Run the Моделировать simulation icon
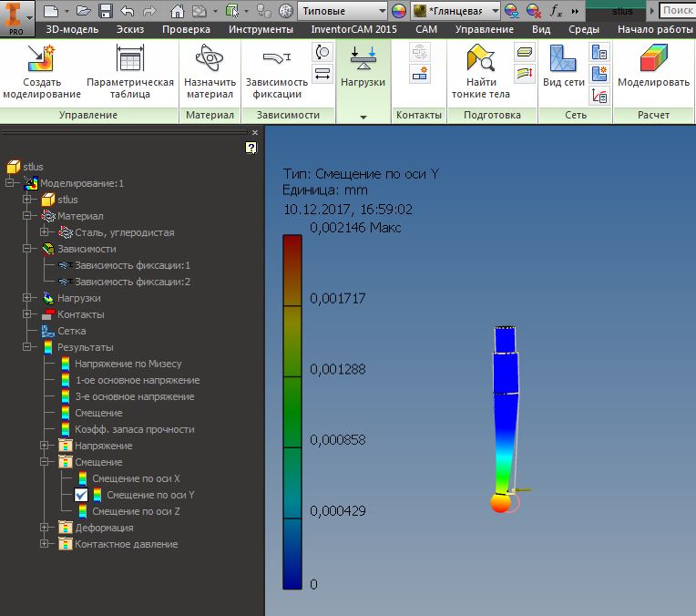This screenshot has height=616, width=696. pos(653,60)
